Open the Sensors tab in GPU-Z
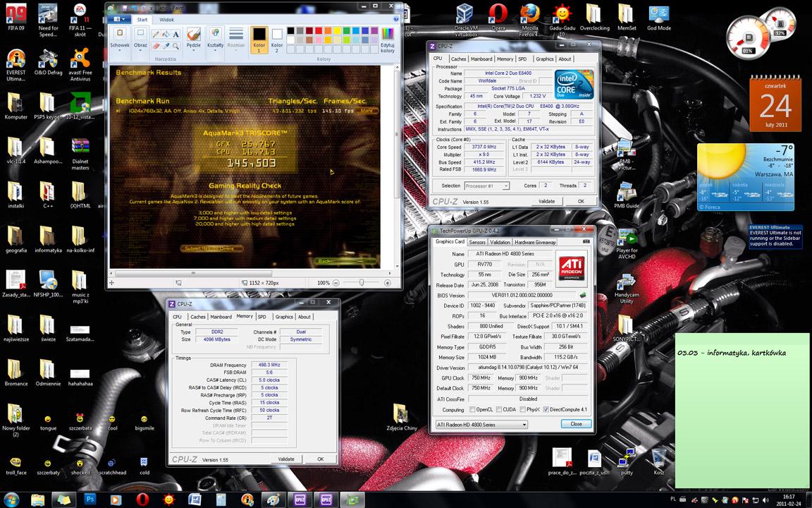Screen dimensions: 812x508 pyautogui.click(x=477, y=242)
